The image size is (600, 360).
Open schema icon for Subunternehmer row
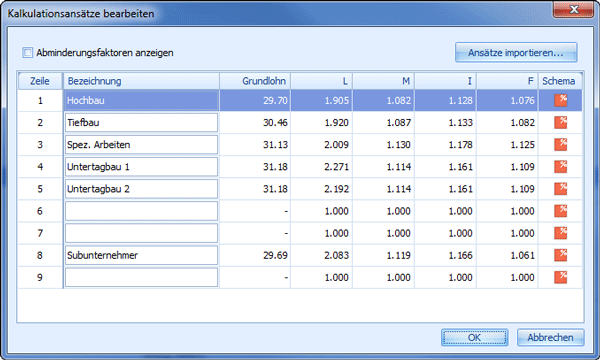point(561,255)
